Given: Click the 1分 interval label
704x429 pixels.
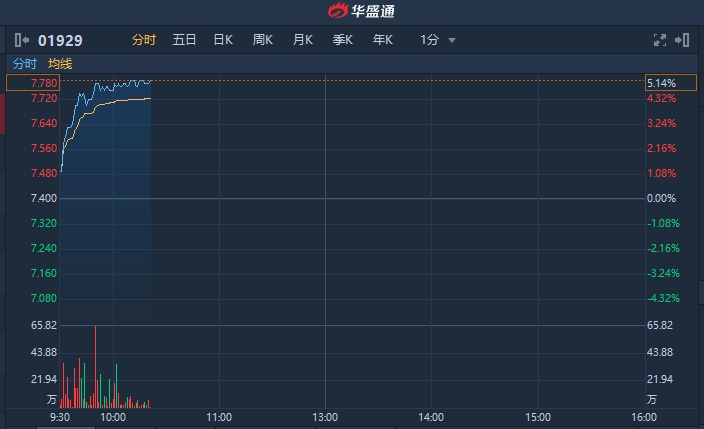Looking at the screenshot, I should coord(430,40).
